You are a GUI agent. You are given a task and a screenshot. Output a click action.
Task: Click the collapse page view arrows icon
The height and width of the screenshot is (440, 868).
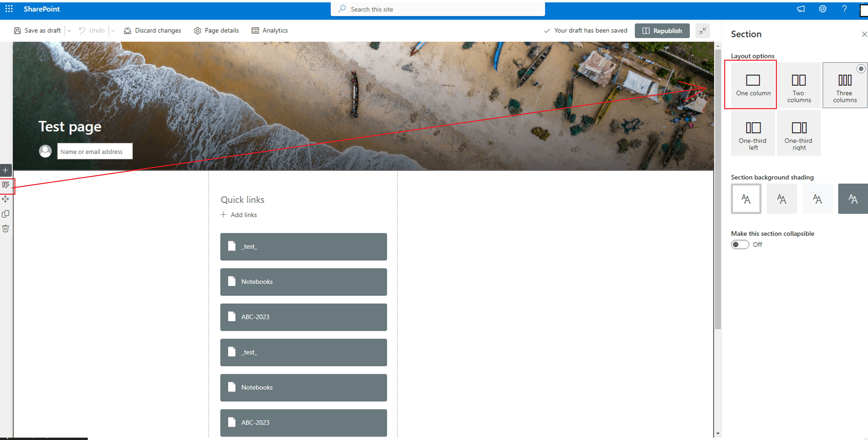coord(702,31)
